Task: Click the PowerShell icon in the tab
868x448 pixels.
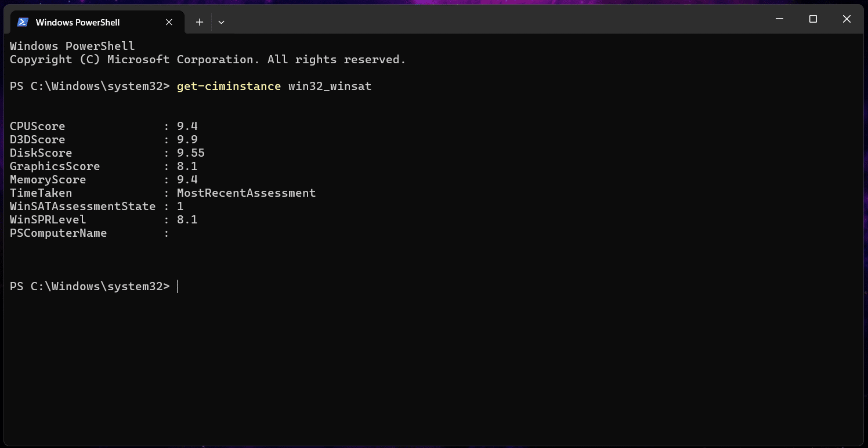Action: [23, 22]
